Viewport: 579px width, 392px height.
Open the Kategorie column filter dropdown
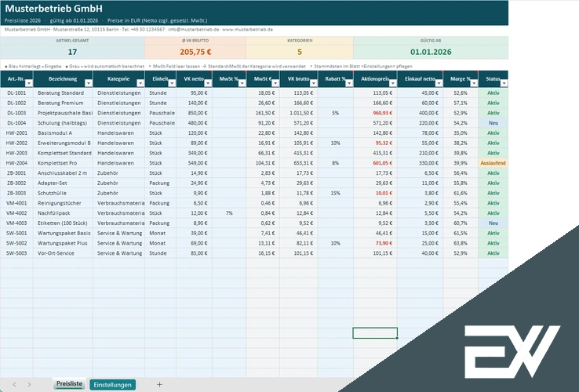click(140, 83)
